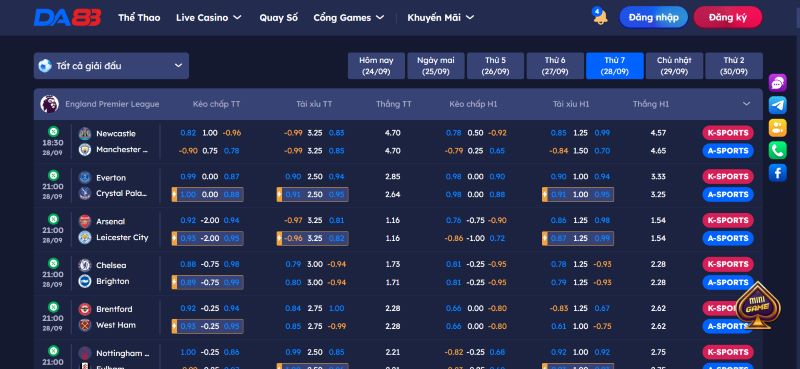This screenshot has width=800, height=369.
Task: Select the Chủ nhật (29/09) tab
Action: point(674,66)
